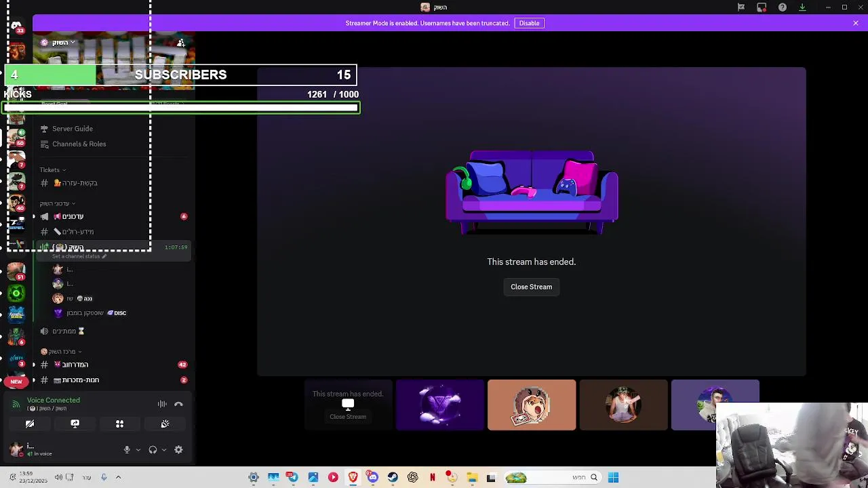Image resolution: width=868 pixels, height=488 pixels.
Task: Open the Windows Start menu
Action: pyautogui.click(x=613, y=477)
